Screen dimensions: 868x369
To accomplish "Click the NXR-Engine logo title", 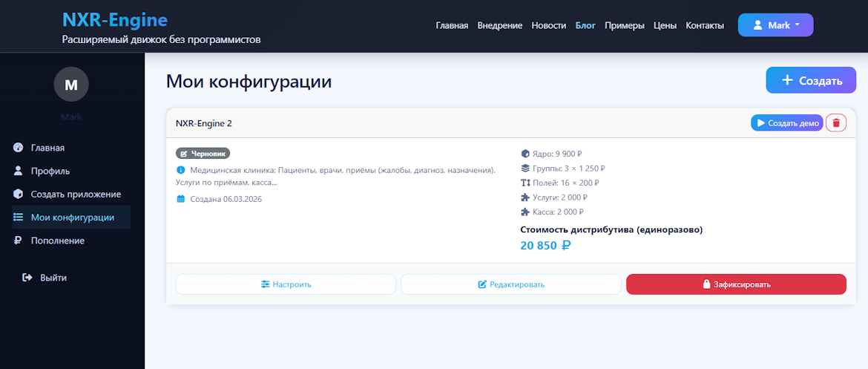I will [x=114, y=20].
